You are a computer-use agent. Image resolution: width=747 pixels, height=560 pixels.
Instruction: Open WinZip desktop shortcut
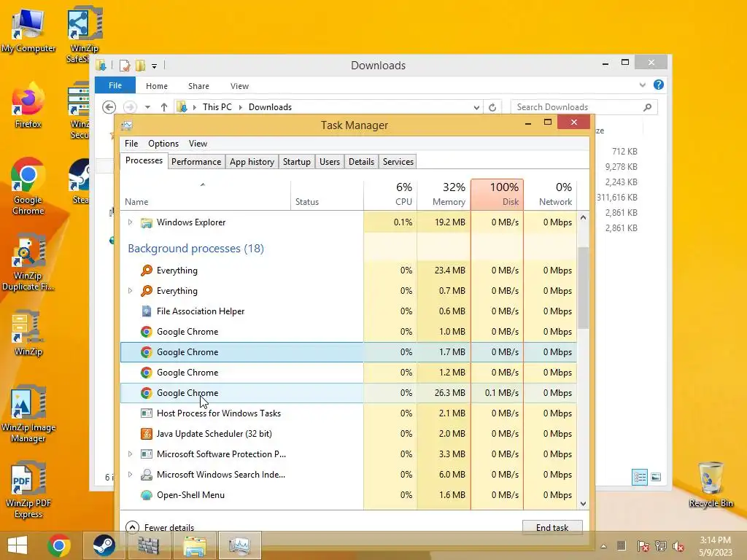(x=28, y=333)
